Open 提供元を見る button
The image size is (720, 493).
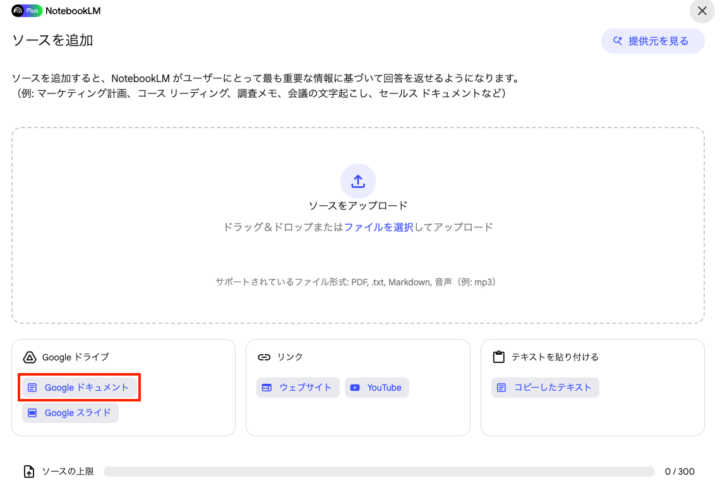(x=652, y=41)
